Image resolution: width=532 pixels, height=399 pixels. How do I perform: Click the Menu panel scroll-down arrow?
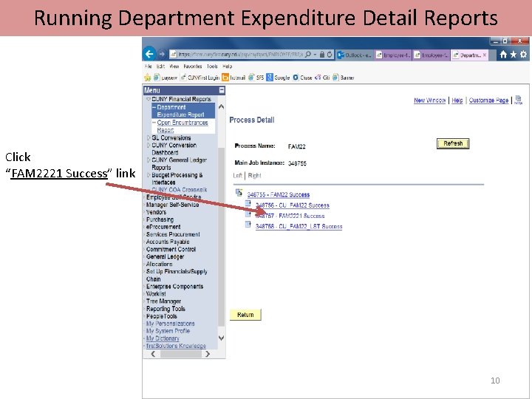tap(221, 338)
